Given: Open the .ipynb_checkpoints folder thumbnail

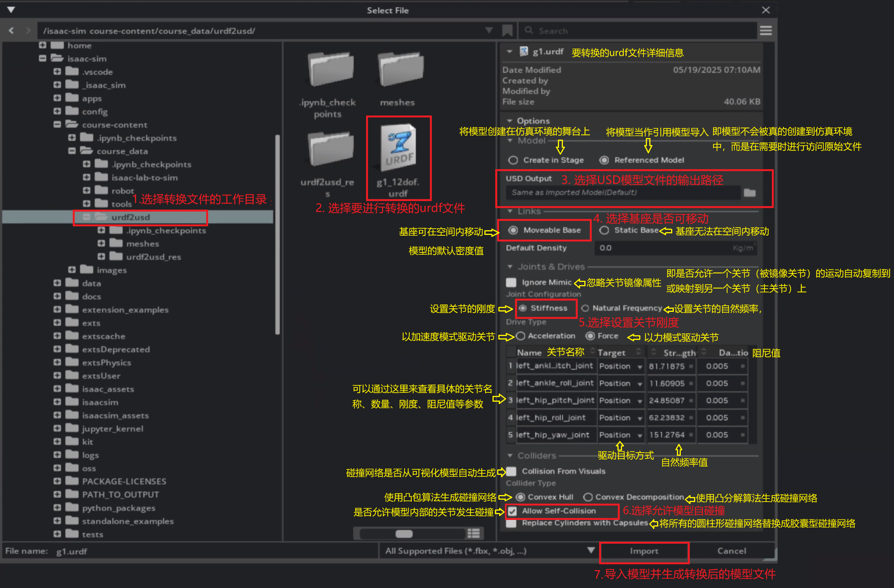Looking at the screenshot, I should click(x=331, y=70).
